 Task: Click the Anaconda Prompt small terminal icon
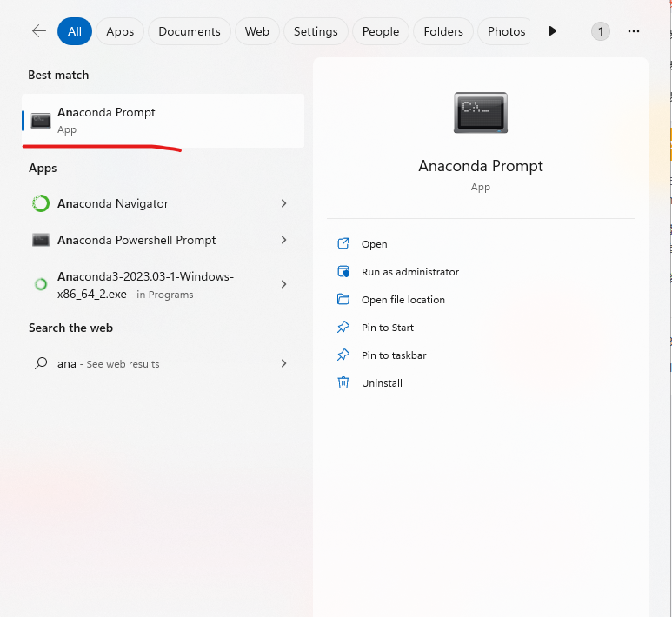(41, 121)
